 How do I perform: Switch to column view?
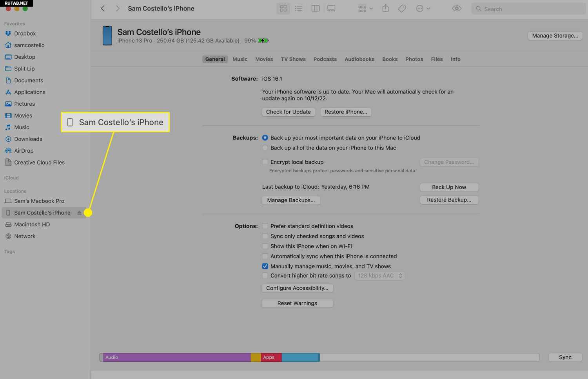pyautogui.click(x=316, y=8)
